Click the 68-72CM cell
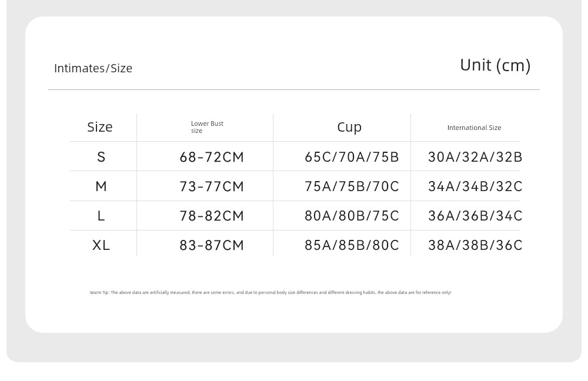This screenshot has width=588, height=381. tap(212, 157)
